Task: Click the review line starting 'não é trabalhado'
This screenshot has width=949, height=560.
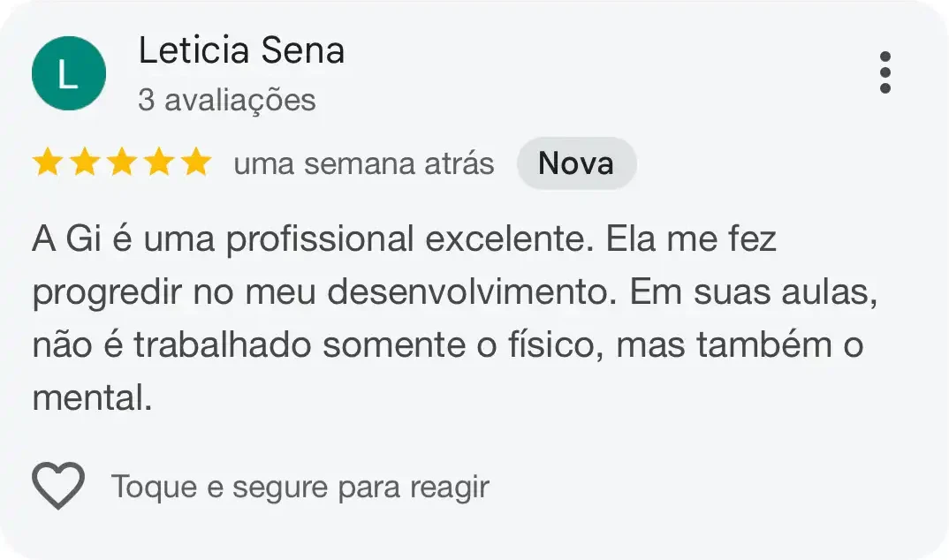Action: point(447,345)
